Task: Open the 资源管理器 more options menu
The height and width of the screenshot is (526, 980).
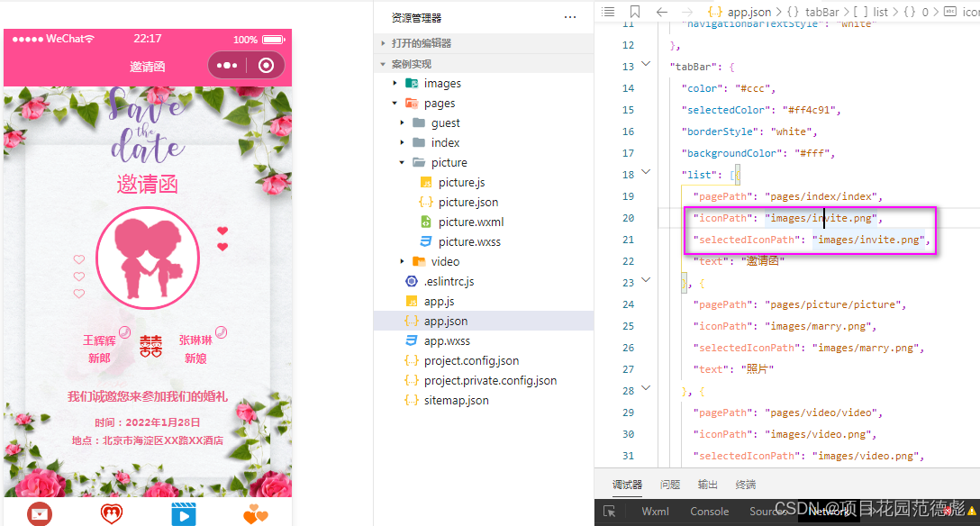Action: coord(570,17)
